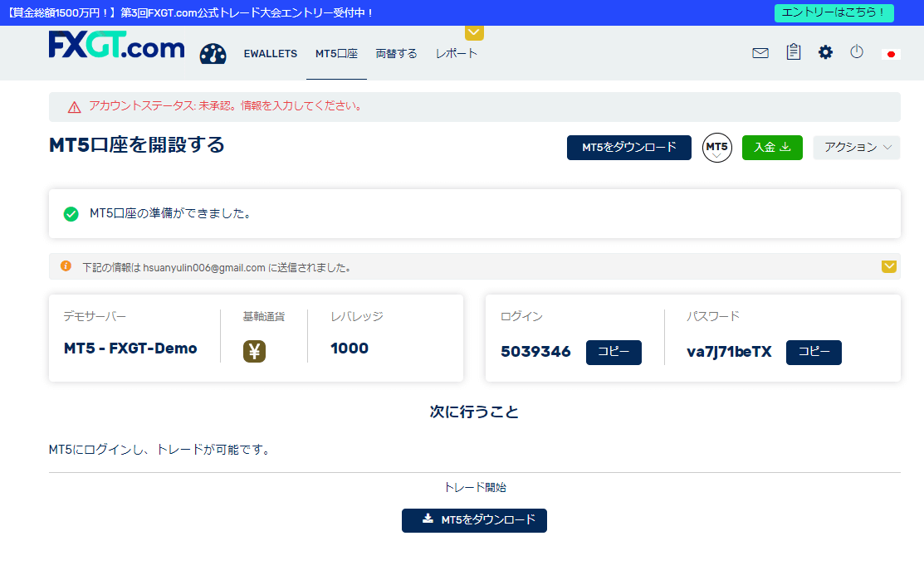
Task: Click the レバレッジ label
Action: (x=357, y=316)
